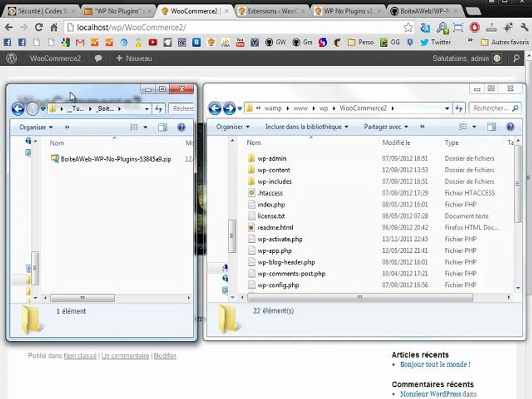The image size is (532, 399).
Task: Go forward in the WooCommerce2 Explorer window
Action: pyautogui.click(x=229, y=108)
